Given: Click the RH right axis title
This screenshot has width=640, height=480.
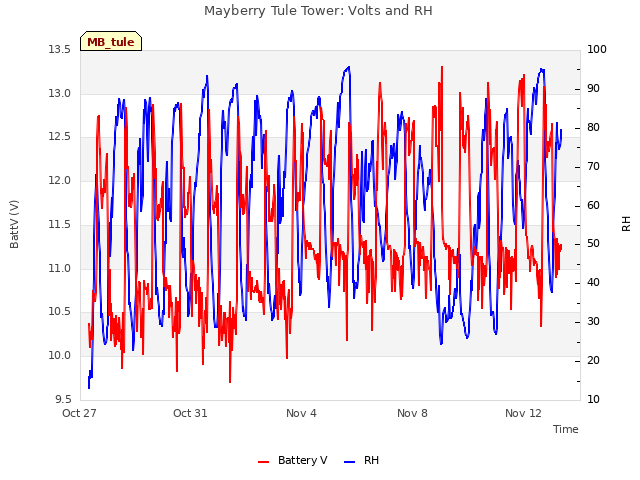Looking at the screenshot, I should pyautogui.click(x=626, y=224).
